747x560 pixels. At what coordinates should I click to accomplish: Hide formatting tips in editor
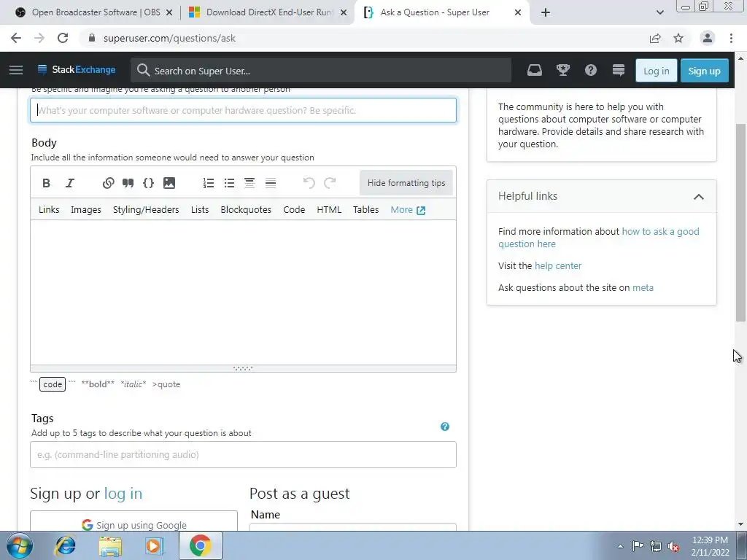(x=406, y=183)
